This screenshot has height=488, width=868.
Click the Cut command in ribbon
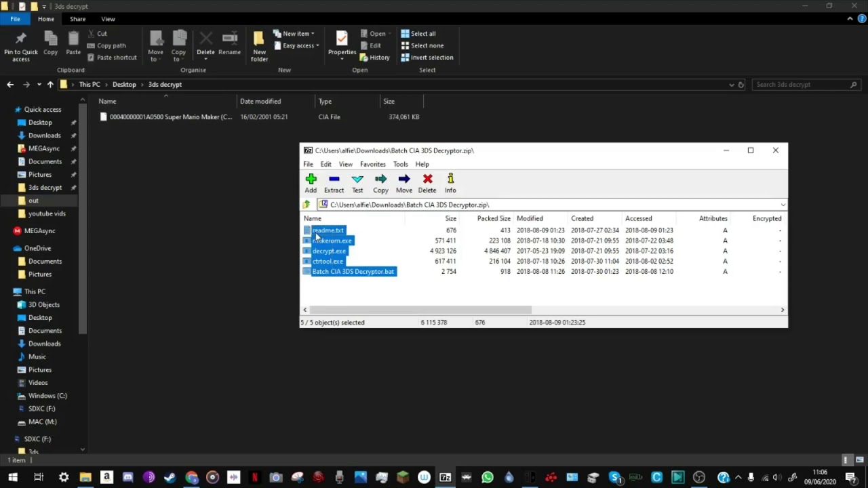97,33
